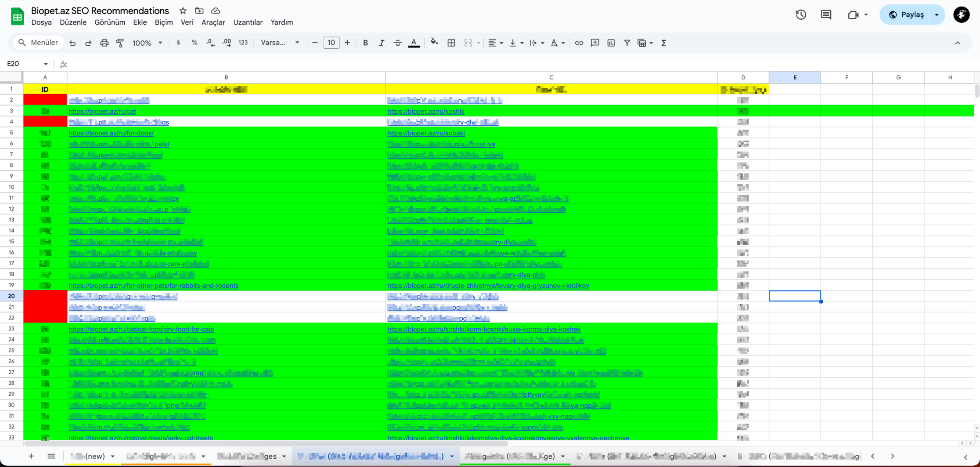Click the video meeting camera icon
The image size is (980, 467).
click(x=853, y=14)
